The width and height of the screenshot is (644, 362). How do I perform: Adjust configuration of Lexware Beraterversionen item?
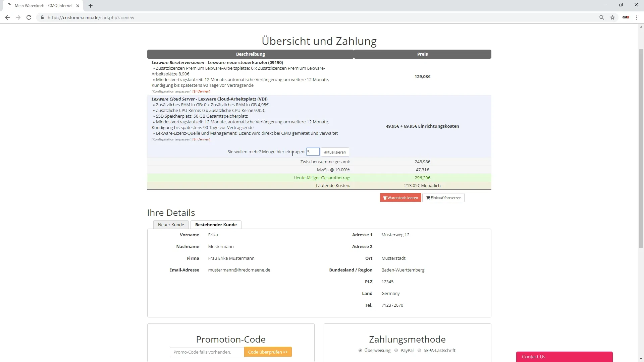tap(171, 92)
